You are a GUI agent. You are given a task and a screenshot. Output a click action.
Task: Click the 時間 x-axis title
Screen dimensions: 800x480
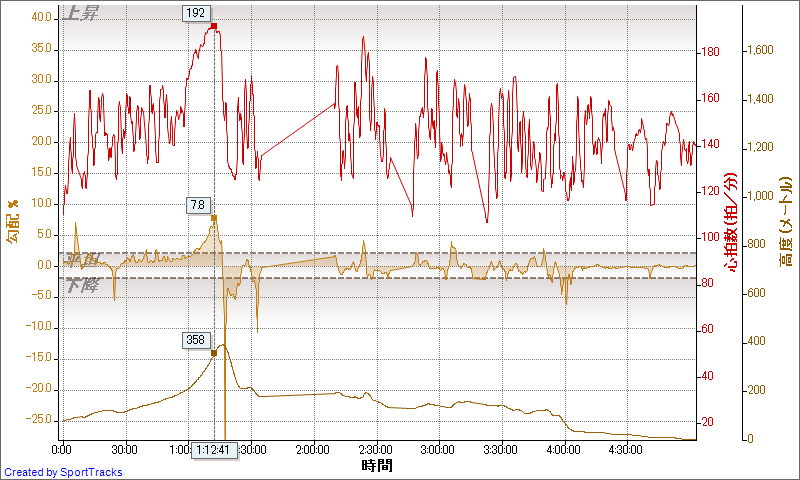tap(377, 466)
